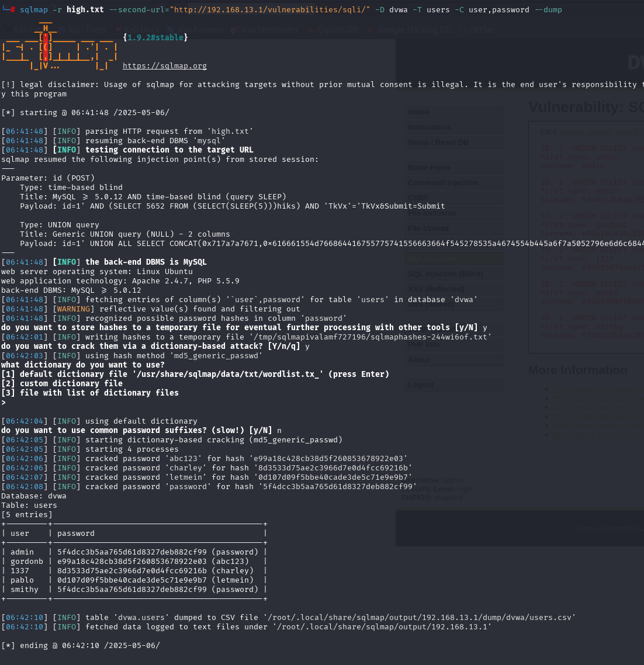The image size is (644, 665).
Task: Click the 'smithy' user cell in table
Action: 25,589
